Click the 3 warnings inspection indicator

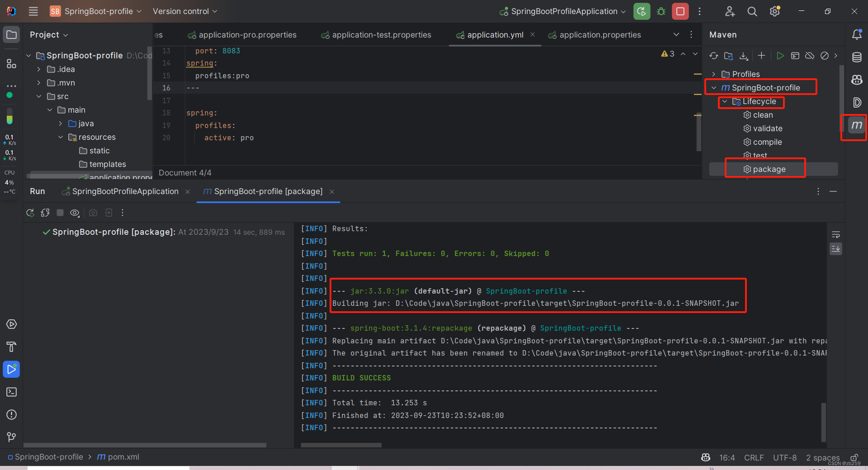(x=668, y=54)
